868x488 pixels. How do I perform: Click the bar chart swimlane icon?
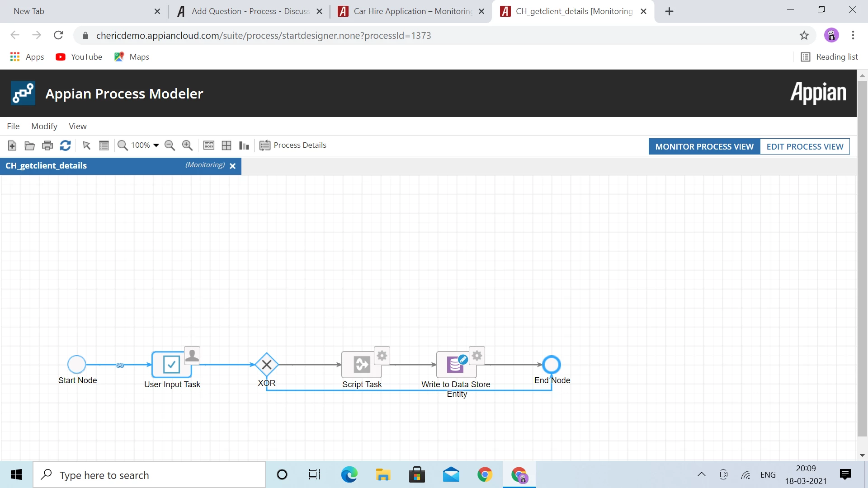[x=244, y=145]
